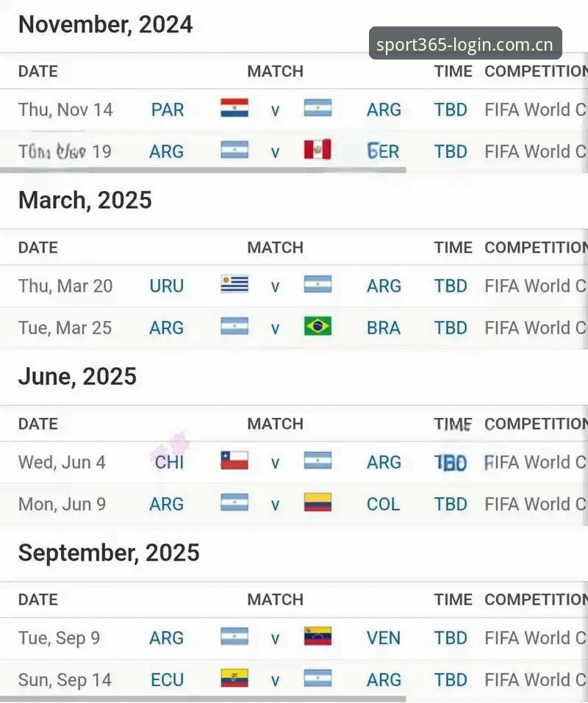Screen dimensions: 588x703
Task: Click the Chile flag on Jun 4 match
Action: [x=234, y=461]
